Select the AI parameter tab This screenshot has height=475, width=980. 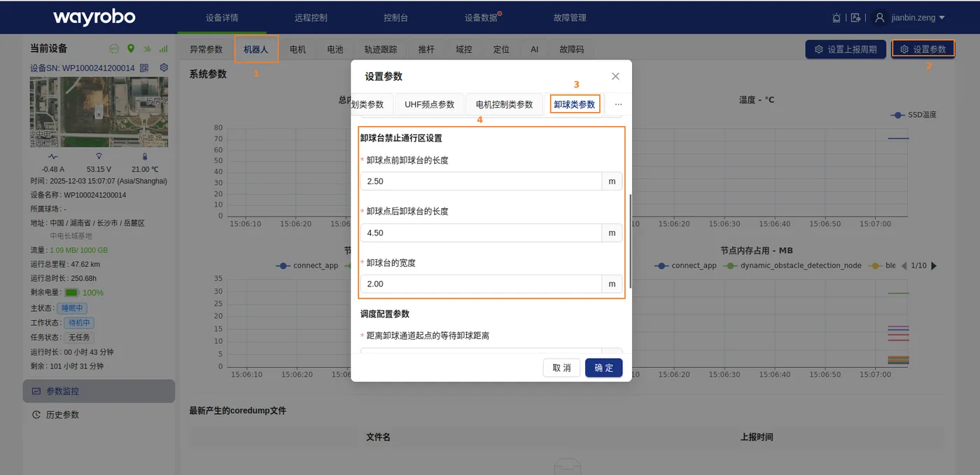point(534,49)
